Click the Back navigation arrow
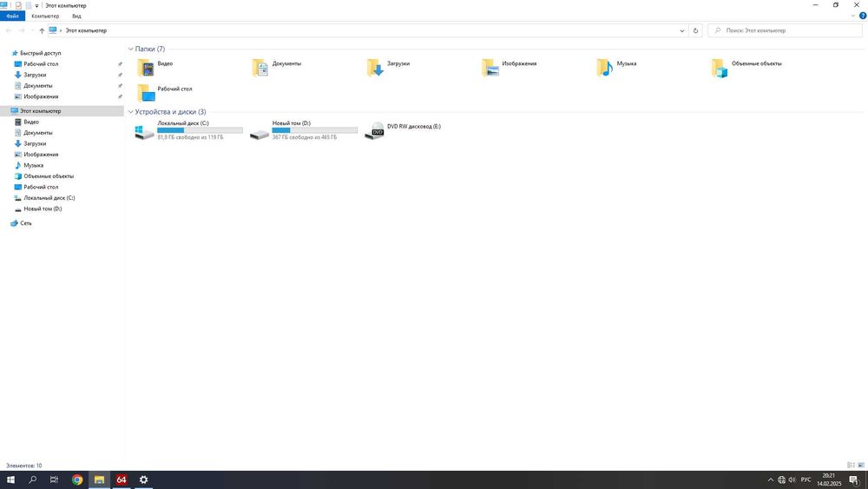This screenshot has height=489, width=868. click(x=9, y=30)
